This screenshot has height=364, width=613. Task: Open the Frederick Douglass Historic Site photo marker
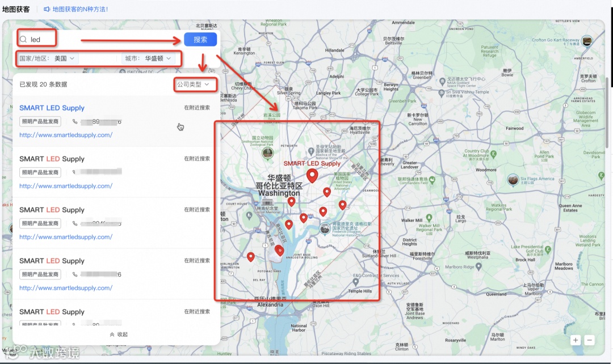click(x=325, y=228)
